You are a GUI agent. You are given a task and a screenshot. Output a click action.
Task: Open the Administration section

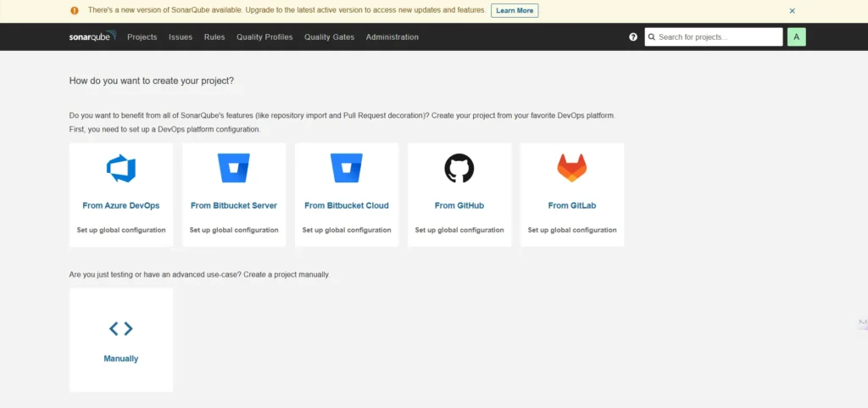point(392,37)
